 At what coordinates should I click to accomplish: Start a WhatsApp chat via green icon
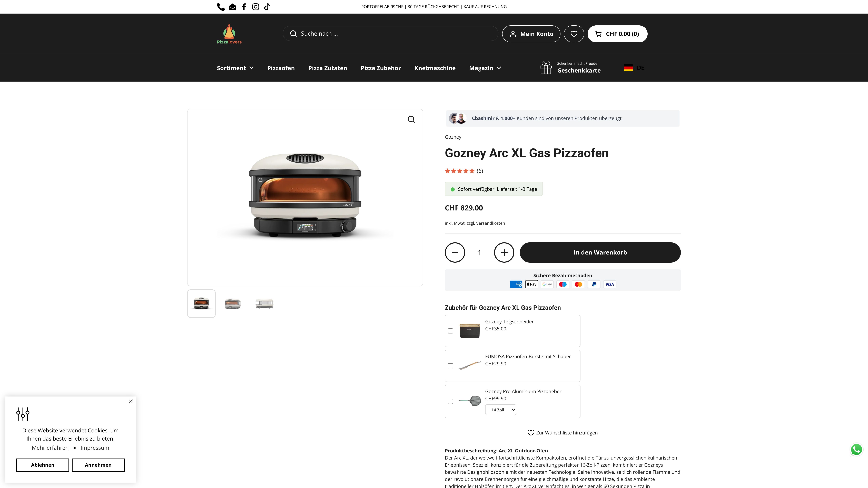point(856,450)
